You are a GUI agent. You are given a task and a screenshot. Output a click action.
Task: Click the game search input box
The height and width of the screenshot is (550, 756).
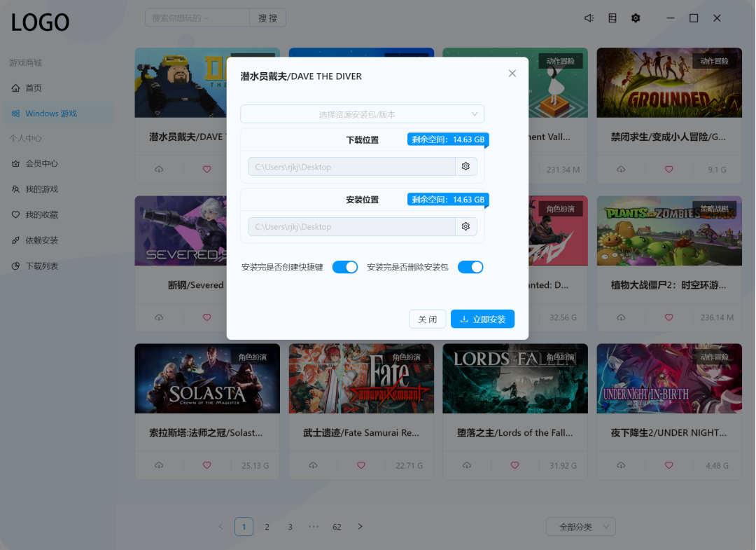pos(197,18)
